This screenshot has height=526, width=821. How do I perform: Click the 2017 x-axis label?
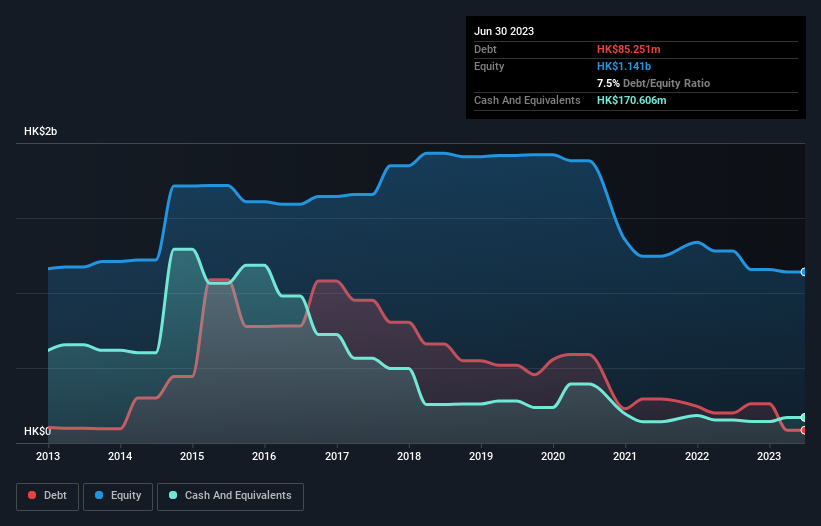[337, 456]
